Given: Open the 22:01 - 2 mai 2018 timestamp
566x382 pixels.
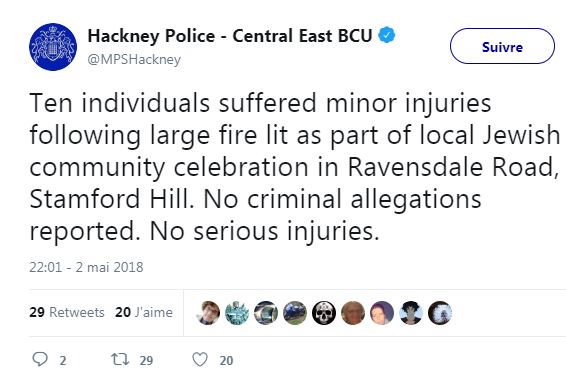Looking at the screenshot, I should (86, 267).
